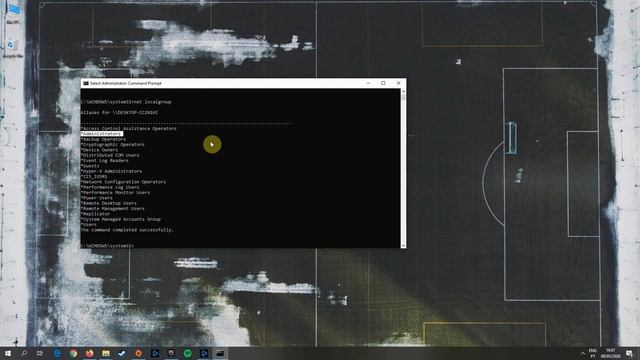Screen dimensions: 640x360
Task: Click the highlighted *Administrators line
Action: 102,134
